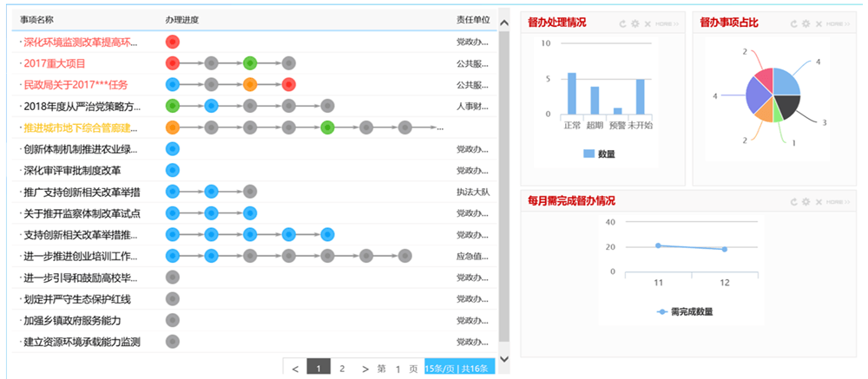Expand MORE in the 督办事项占比 panel
Viewport: 868px width, 379px height.
coord(838,23)
